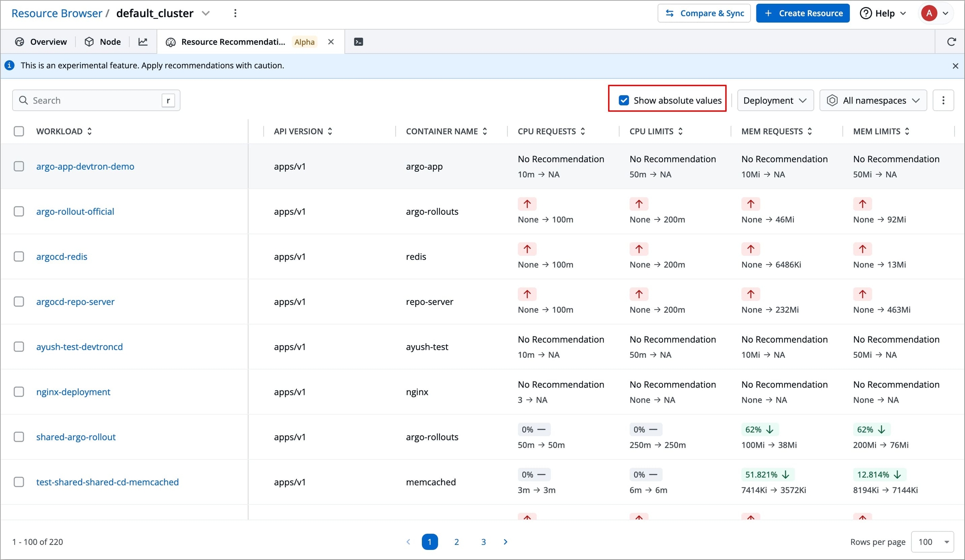The width and height of the screenshot is (965, 560).
Task: Click the Create Resource button
Action: point(802,13)
